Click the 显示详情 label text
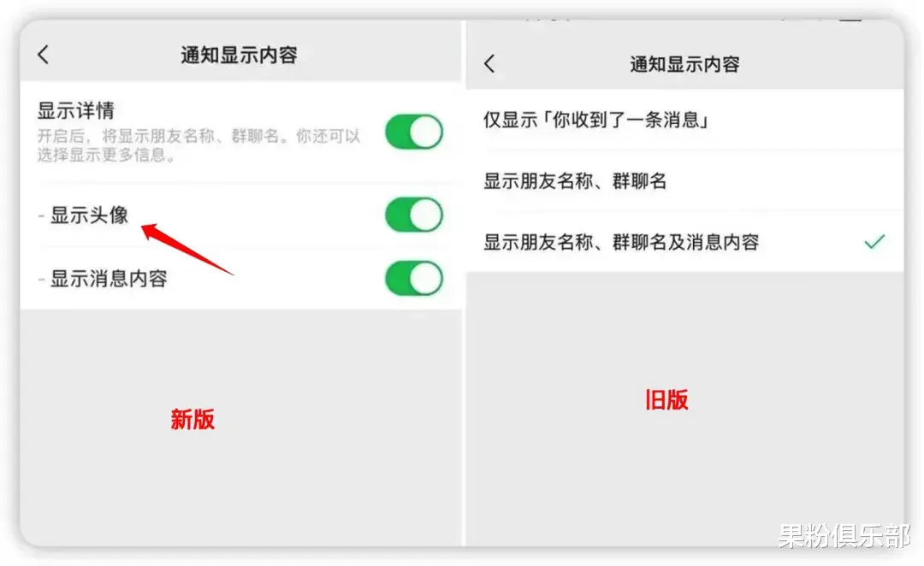Screen dimensions: 924x566 click(76, 109)
